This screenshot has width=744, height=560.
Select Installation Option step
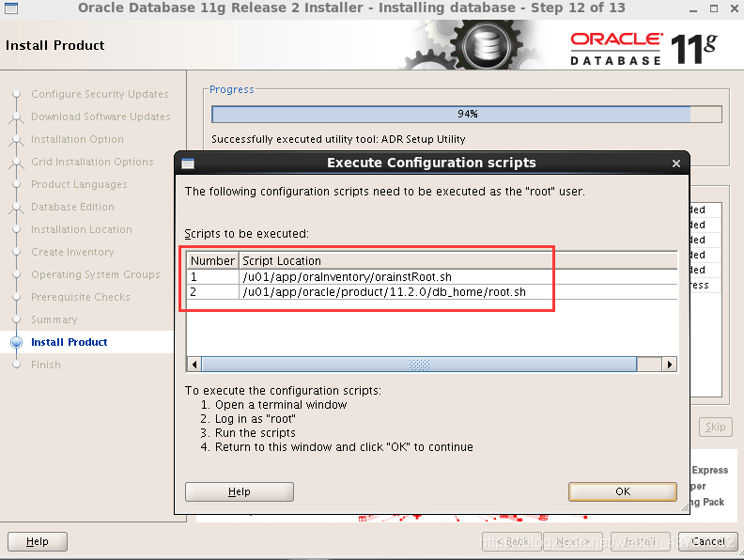tap(77, 139)
